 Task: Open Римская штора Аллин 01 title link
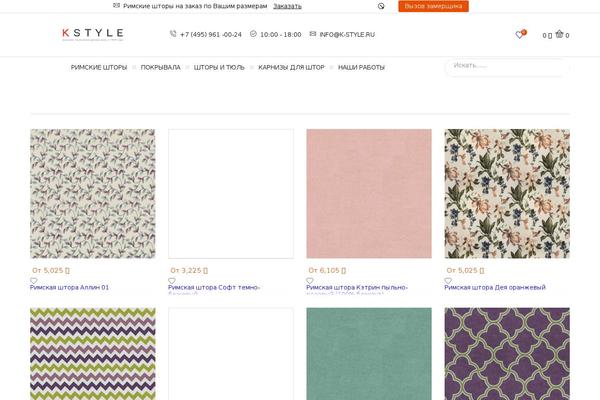coord(69,287)
